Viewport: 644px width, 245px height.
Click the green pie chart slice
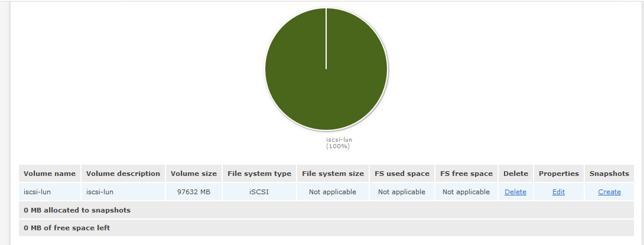(326, 69)
